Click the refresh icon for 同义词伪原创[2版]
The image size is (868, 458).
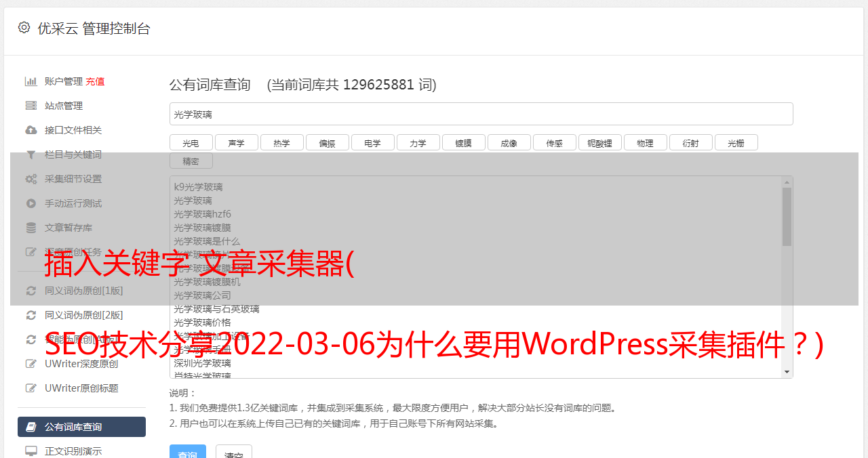pyautogui.click(x=31, y=315)
